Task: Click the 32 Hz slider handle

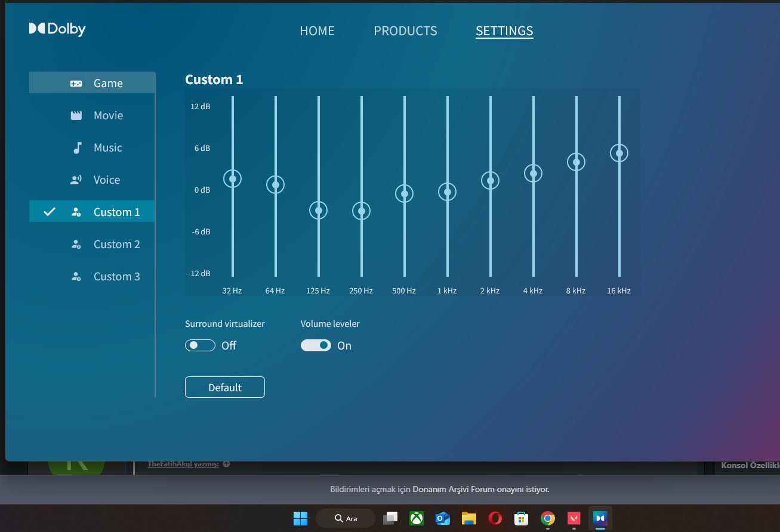Action: coord(232,178)
